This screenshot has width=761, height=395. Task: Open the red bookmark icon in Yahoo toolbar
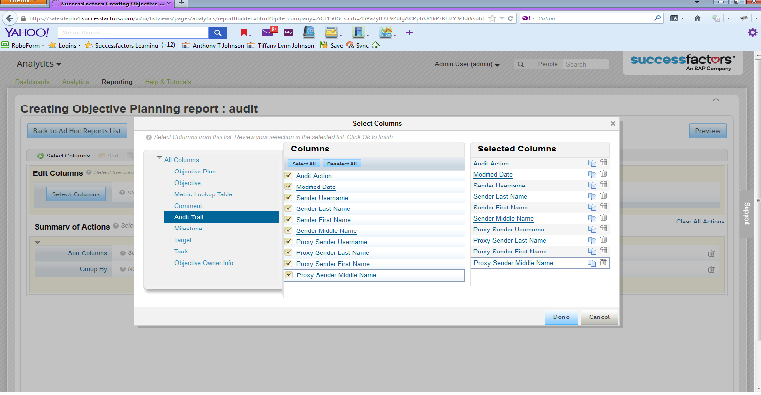(244, 33)
